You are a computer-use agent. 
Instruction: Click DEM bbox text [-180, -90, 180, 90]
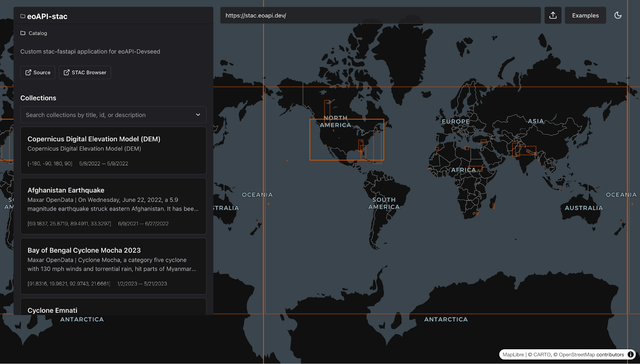click(50, 164)
